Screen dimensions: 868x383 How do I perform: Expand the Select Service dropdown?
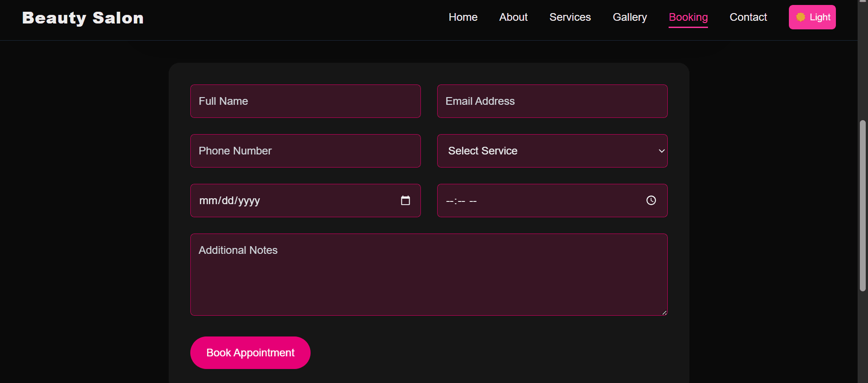click(552, 151)
